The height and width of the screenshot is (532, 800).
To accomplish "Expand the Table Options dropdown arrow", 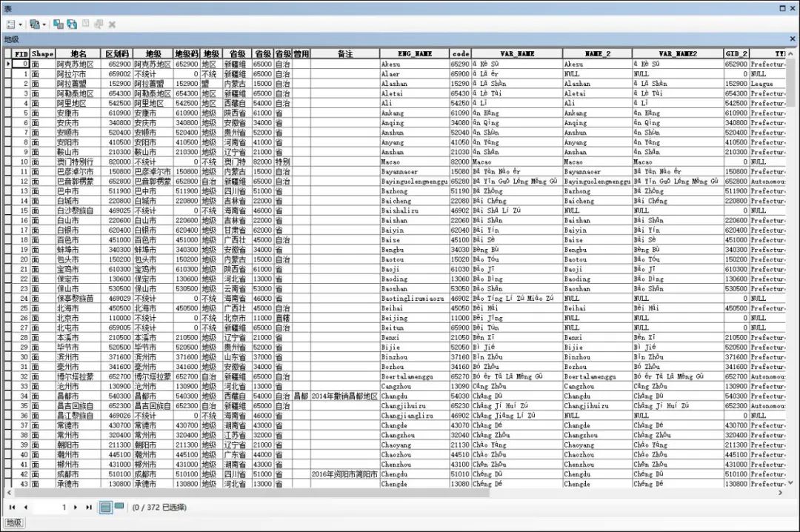I will point(21,24).
